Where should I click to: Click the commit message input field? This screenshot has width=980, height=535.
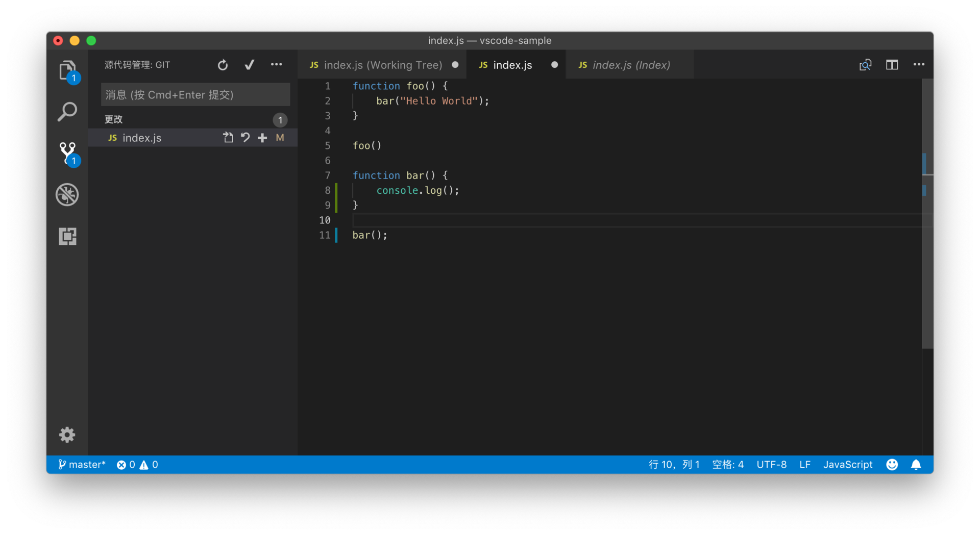click(x=195, y=95)
